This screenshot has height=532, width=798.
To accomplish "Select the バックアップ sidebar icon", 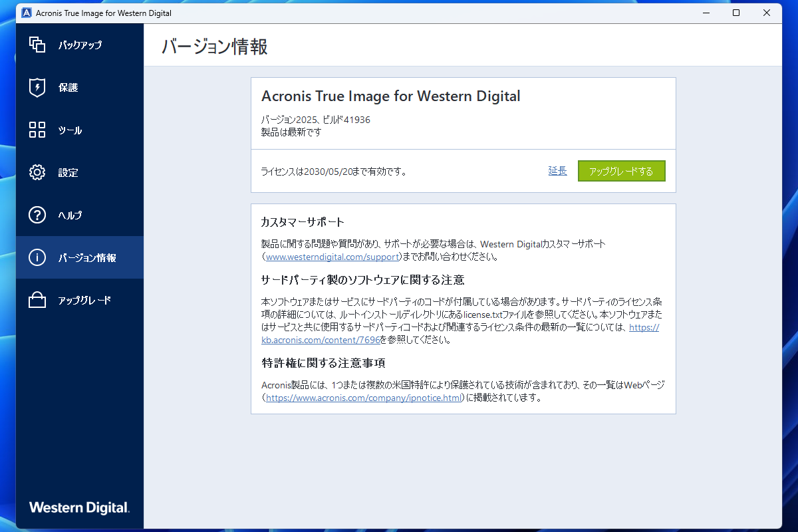I will pos(37,45).
